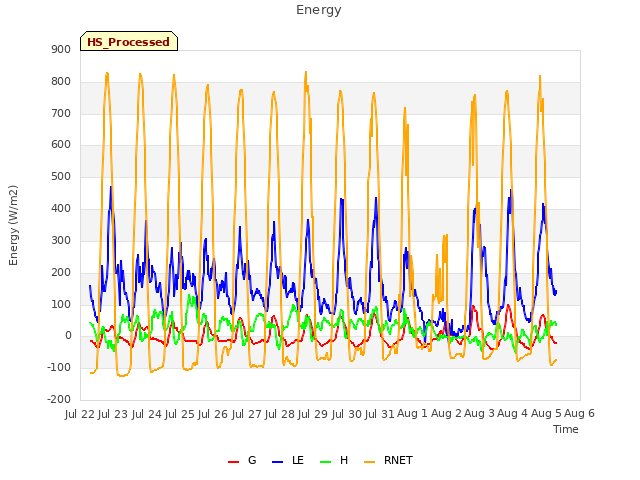Click the Aug 1 x-axis tick label
This screenshot has width=640, height=480.
pyautogui.click(x=412, y=414)
